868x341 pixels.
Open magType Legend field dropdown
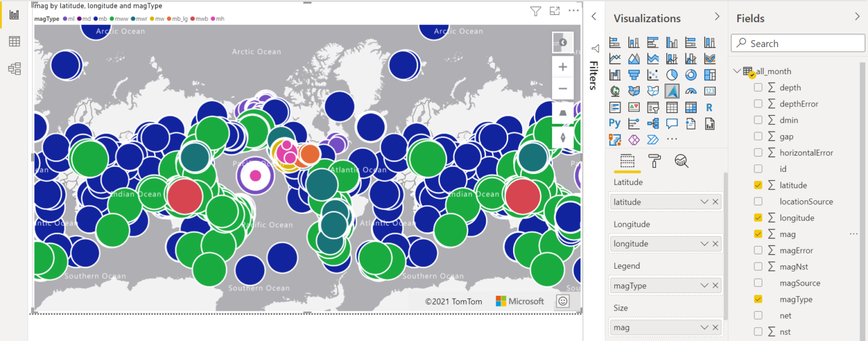pos(704,286)
